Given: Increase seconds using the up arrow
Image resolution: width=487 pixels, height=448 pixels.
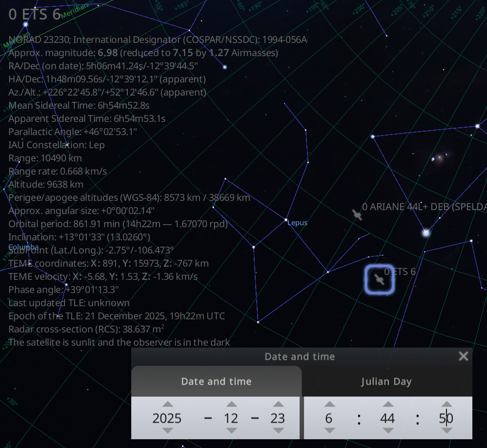Looking at the screenshot, I should (446, 404).
